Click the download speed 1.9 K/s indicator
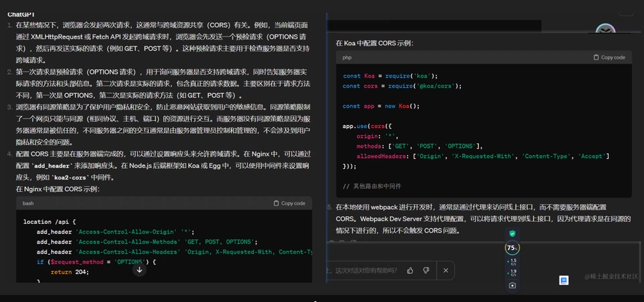 tap(512, 273)
